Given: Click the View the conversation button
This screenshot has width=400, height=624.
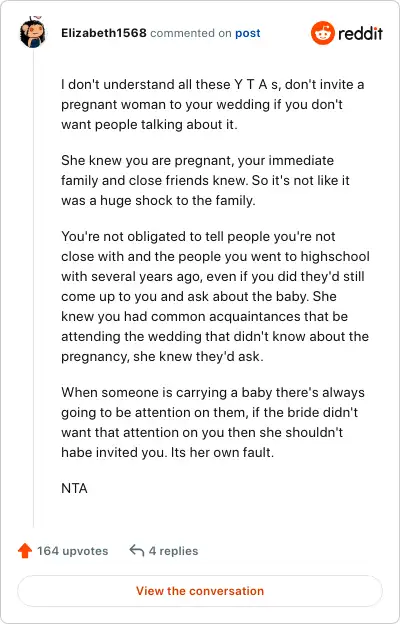Looking at the screenshot, I should point(200,591).
